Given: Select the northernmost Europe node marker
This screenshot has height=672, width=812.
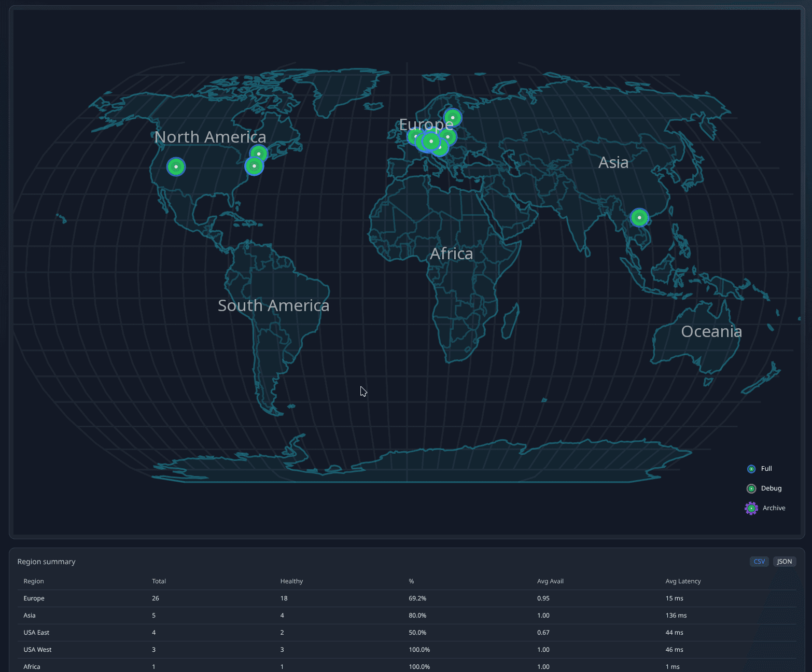Looking at the screenshot, I should click(453, 118).
